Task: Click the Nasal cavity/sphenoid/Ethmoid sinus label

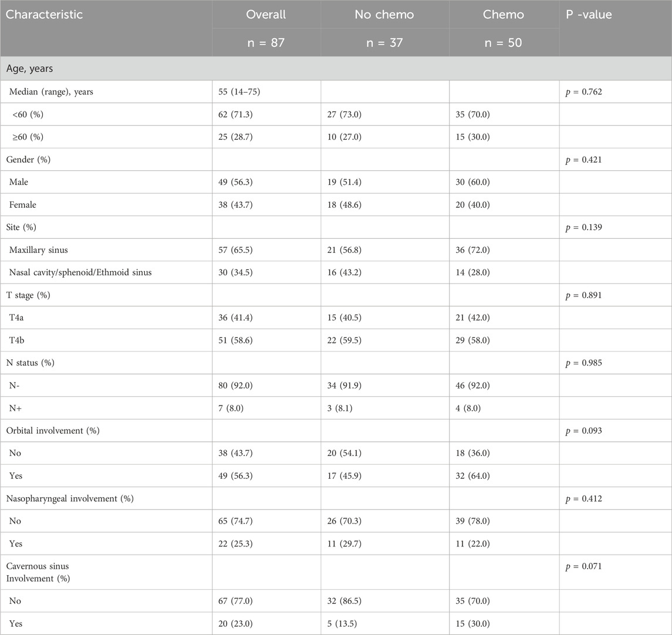Action: tap(80, 272)
